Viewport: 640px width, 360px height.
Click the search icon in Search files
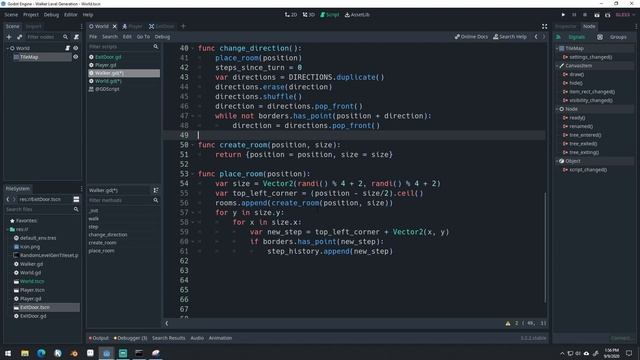76,209
